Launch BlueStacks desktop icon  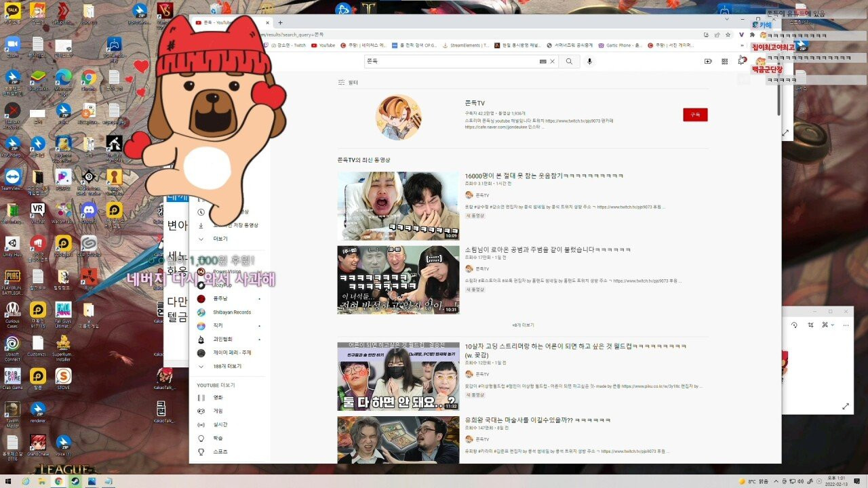38,80
